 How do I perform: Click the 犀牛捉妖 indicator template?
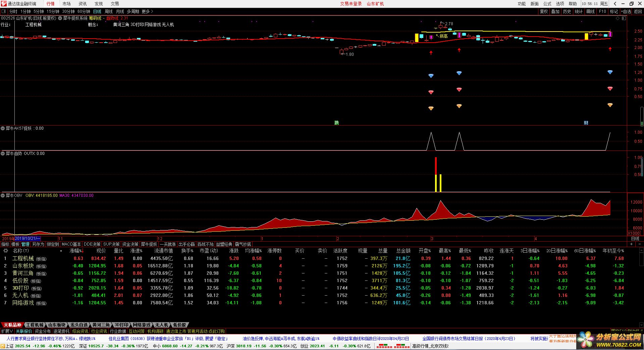(149, 244)
